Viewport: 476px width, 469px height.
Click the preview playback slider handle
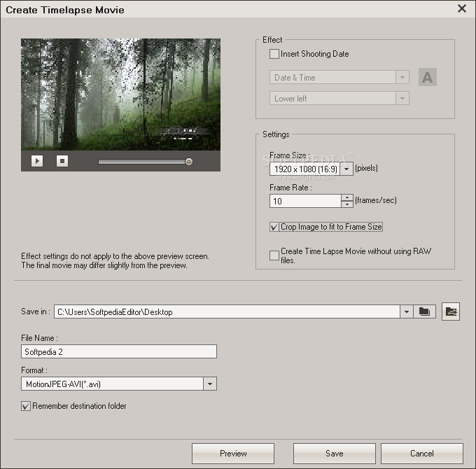click(189, 162)
